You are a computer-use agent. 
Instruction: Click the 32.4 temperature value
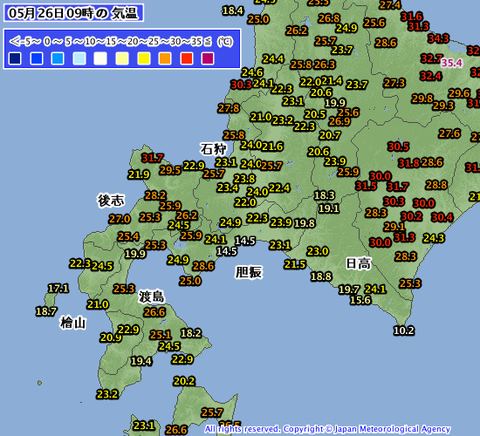click(431, 76)
